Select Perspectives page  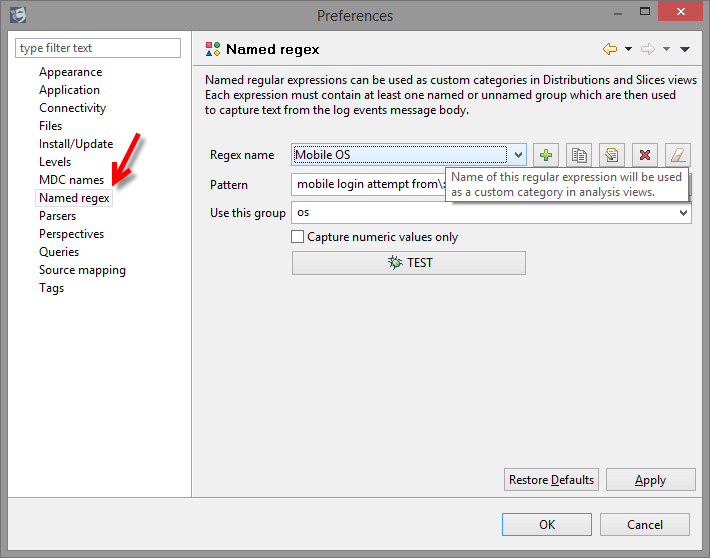pyautogui.click(x=72, y=234)
